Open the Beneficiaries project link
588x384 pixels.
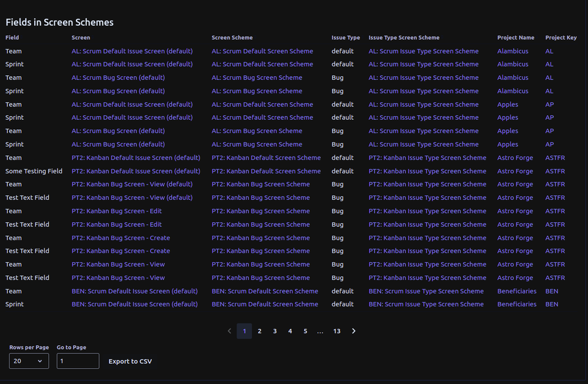(516, 290)
